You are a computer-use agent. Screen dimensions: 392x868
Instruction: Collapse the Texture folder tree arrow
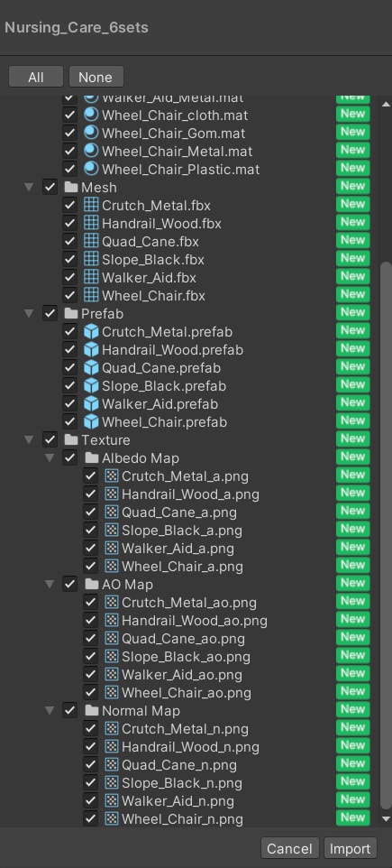[29, 439]
